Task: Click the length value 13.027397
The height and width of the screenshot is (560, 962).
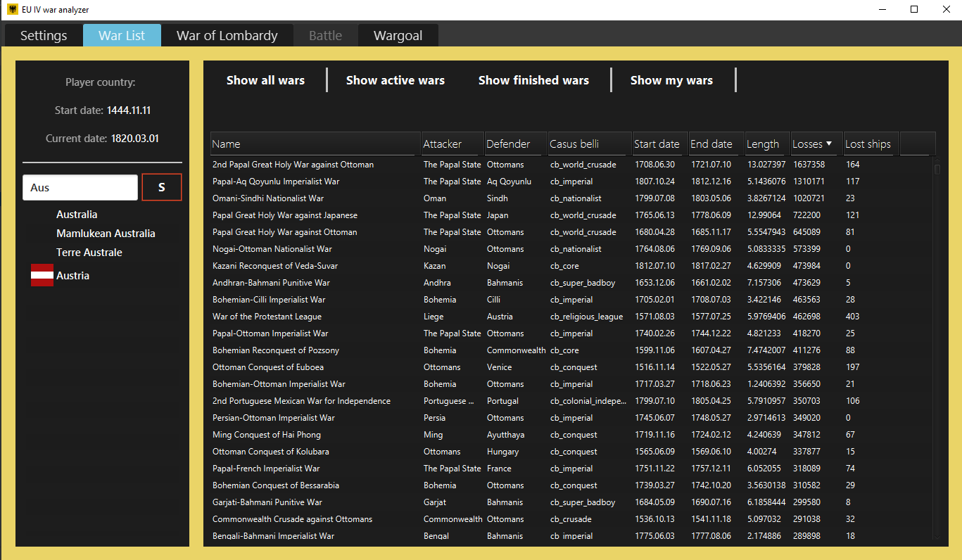Action: (x=767, y=165)
